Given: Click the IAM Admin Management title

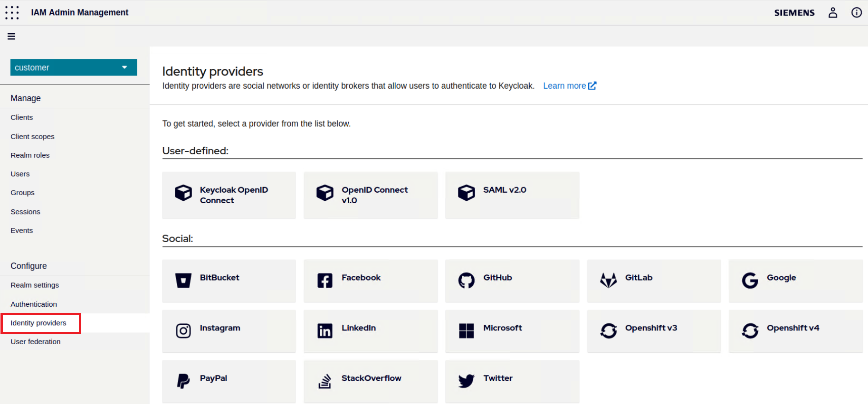Looking at the screenshot, I should tap(80, 12).
